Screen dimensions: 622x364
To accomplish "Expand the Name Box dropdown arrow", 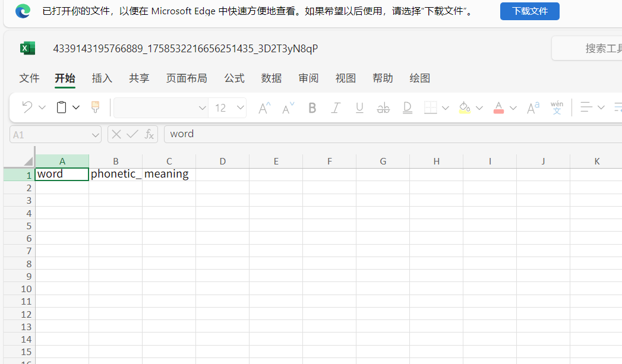I will [x=96, y=135].
